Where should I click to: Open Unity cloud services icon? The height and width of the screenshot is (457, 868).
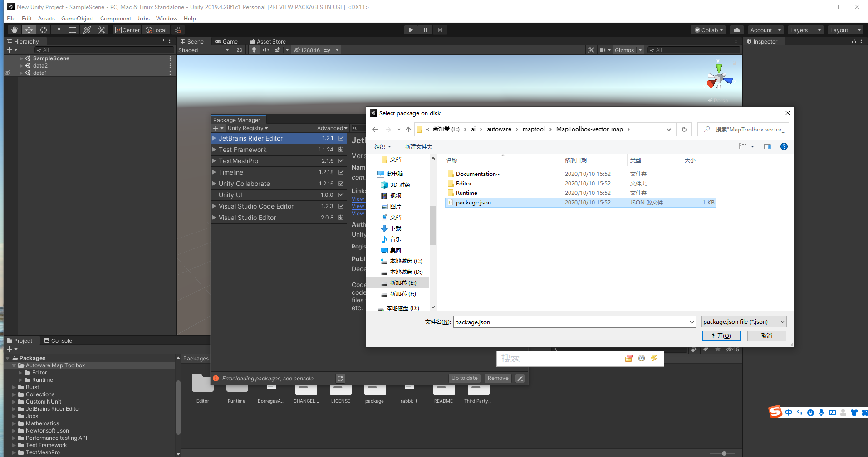tap(736, 30)
